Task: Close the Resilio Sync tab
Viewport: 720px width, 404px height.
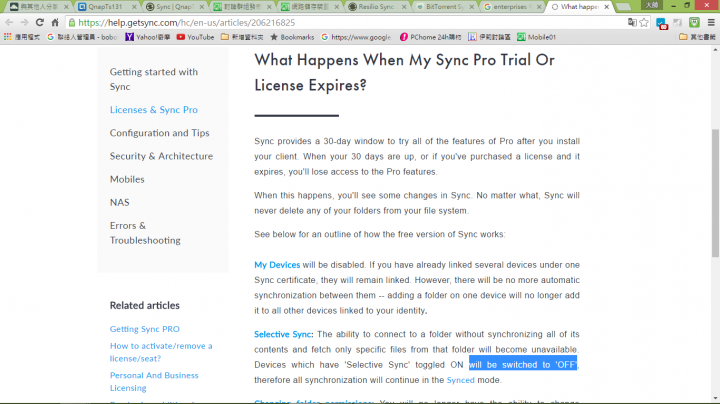Action: 405,7
